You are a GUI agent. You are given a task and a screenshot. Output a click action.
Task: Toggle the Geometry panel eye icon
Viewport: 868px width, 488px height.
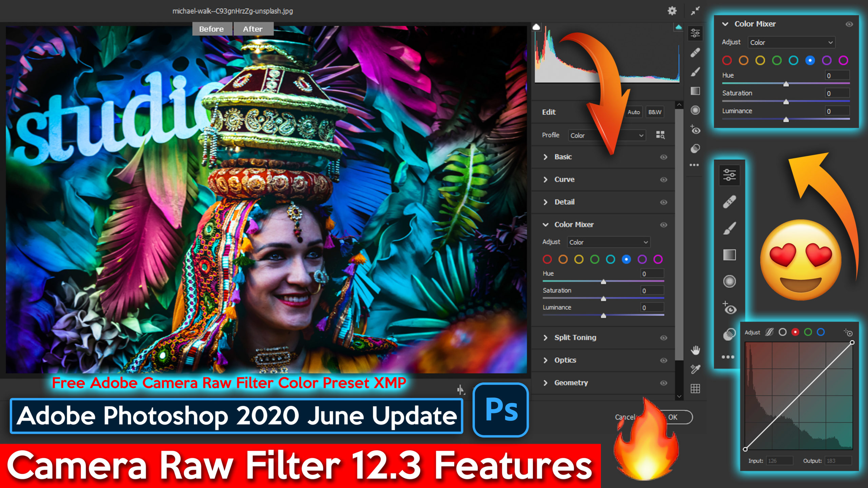pos(664,383)
